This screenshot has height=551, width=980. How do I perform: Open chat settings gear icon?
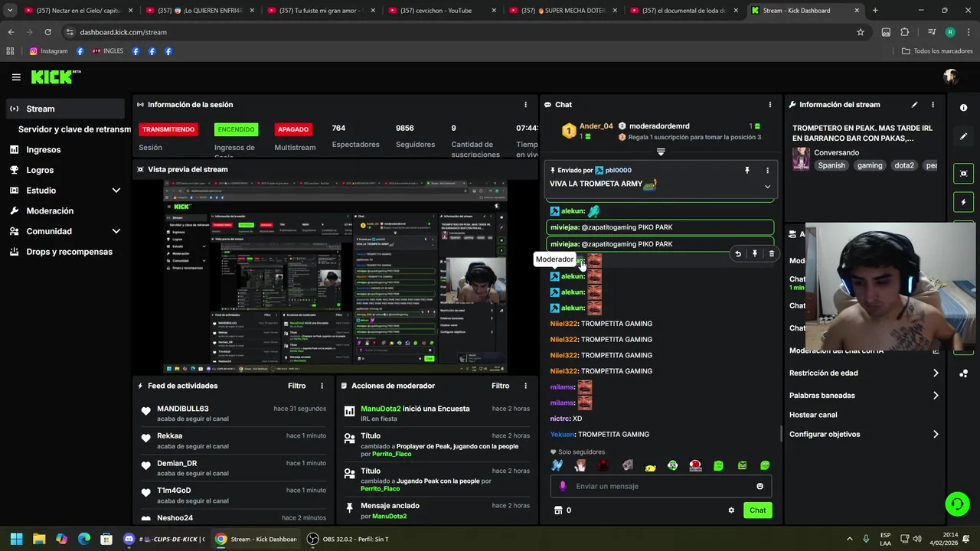[731, 510]
